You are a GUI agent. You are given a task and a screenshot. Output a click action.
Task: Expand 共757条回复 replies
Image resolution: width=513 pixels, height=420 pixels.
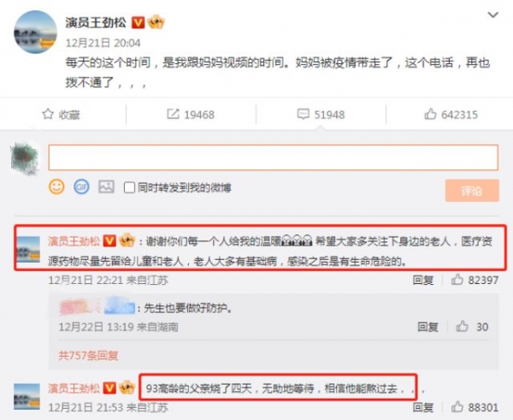pyautogui.click(x=88, y=355)
